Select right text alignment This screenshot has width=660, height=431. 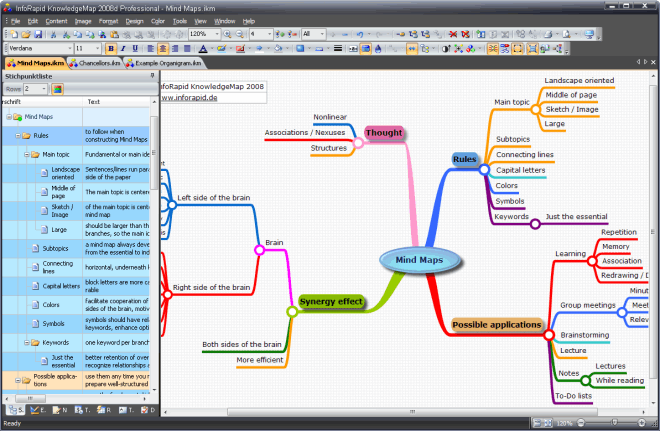pyautogui.click(x=175, y=49)
